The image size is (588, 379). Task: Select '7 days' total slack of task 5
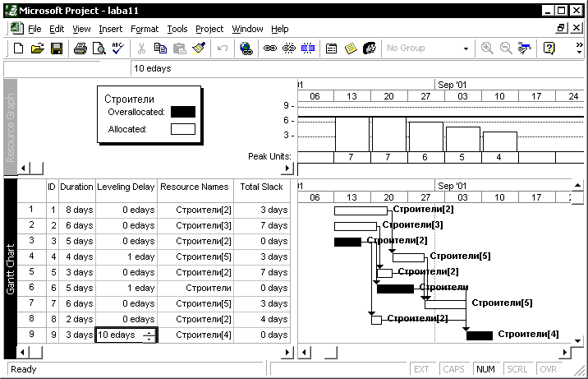tap(262, 272)
